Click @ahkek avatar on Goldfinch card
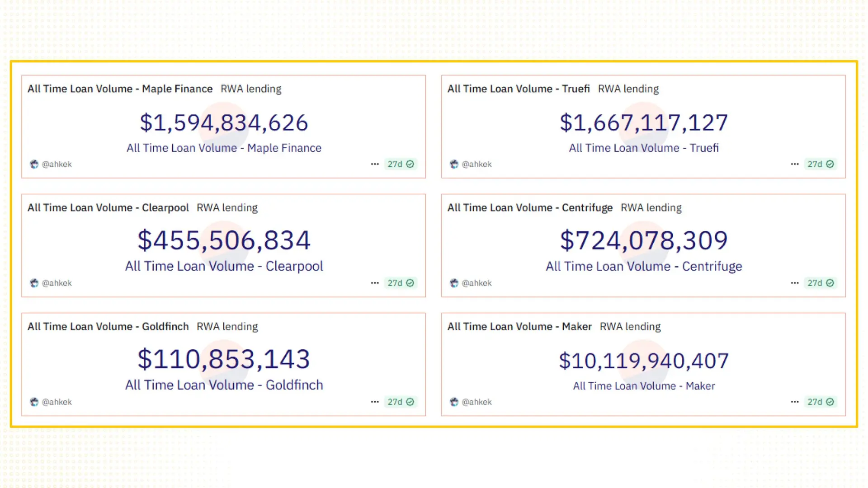The image size is (868, 488). (34, 402)
